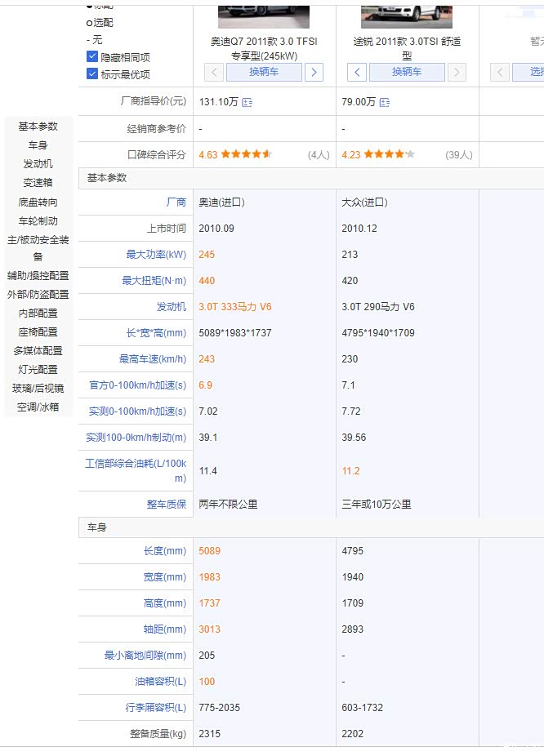Open 奥迪Q7 2011款 3.0 TFSI title link
The image size is (544, 756).
point(264,49)
